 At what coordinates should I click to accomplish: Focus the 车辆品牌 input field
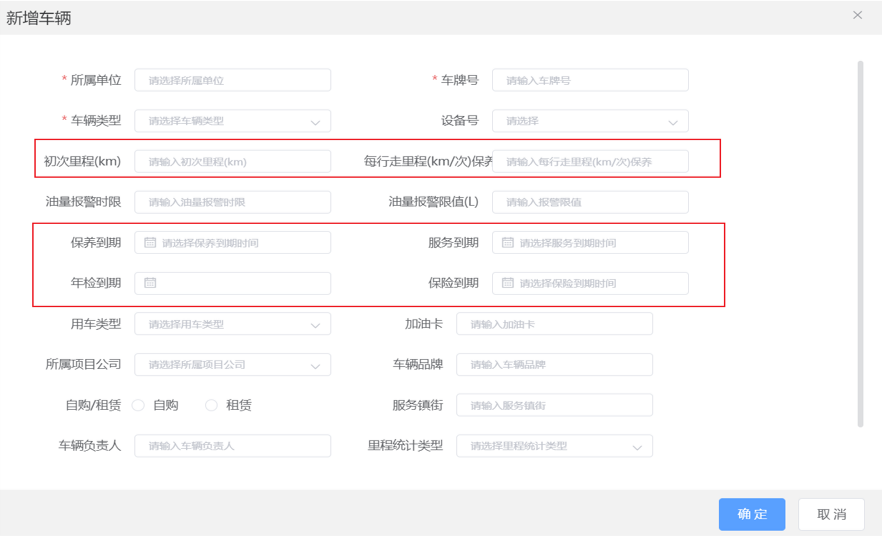(554, 364)
